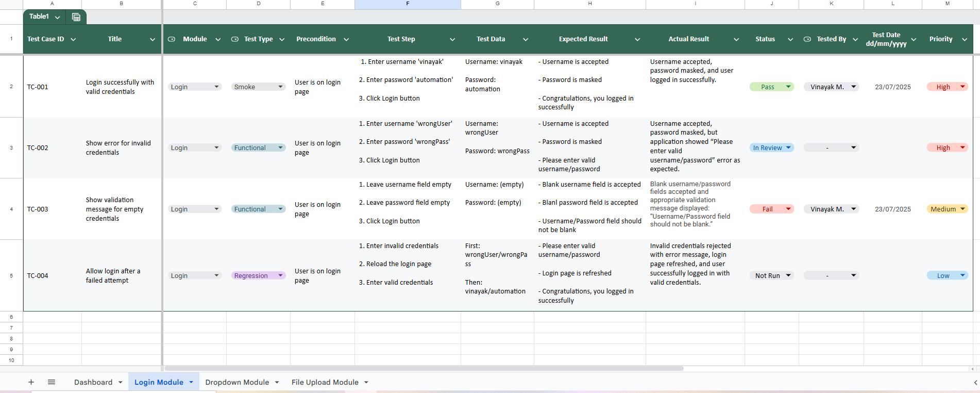Viewport: 980px width, 393px height.
Task: Open the all sheets list icon
Action: [52, 382]
